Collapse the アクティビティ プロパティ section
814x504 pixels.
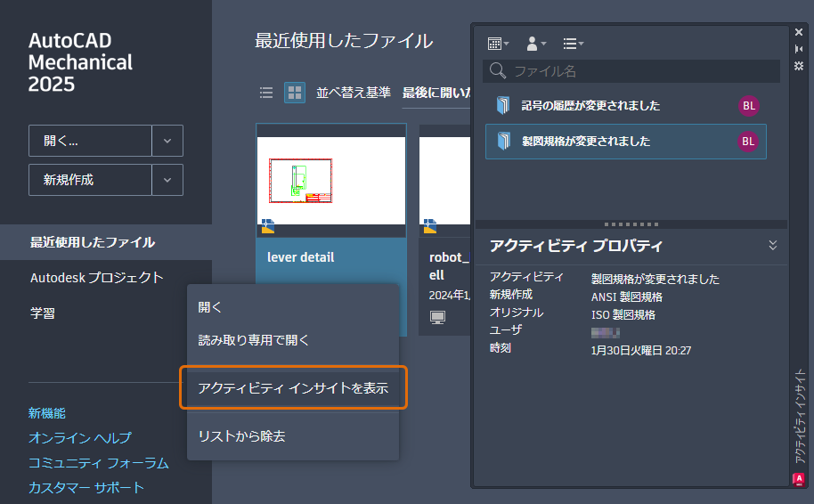pyautogui.click(x=772, y=245)
